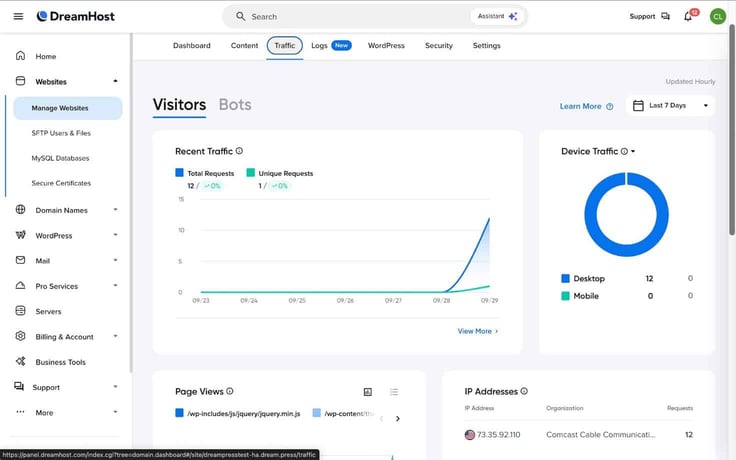Switch Page Views to chart view
736x460 pixels.
pos(368,392)
